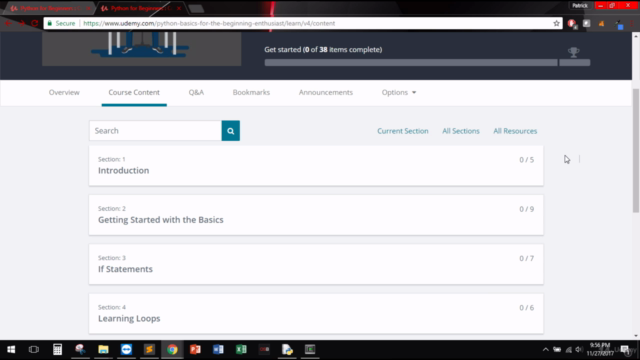The width and height of the screenshot is (640, 360).
Task: Click the gray square extension icon
Action: click(x=587, y=24)
